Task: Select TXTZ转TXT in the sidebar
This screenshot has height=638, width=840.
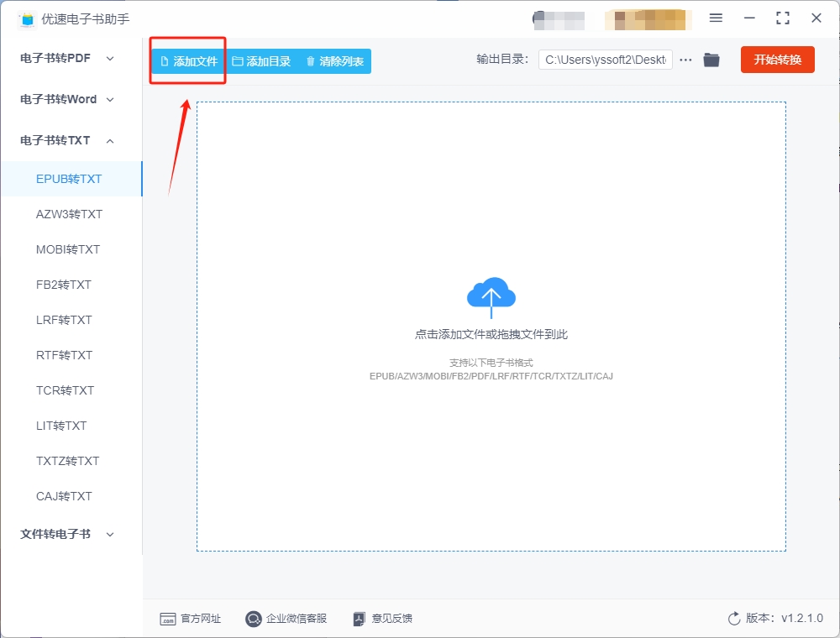Action: point(71,462)
